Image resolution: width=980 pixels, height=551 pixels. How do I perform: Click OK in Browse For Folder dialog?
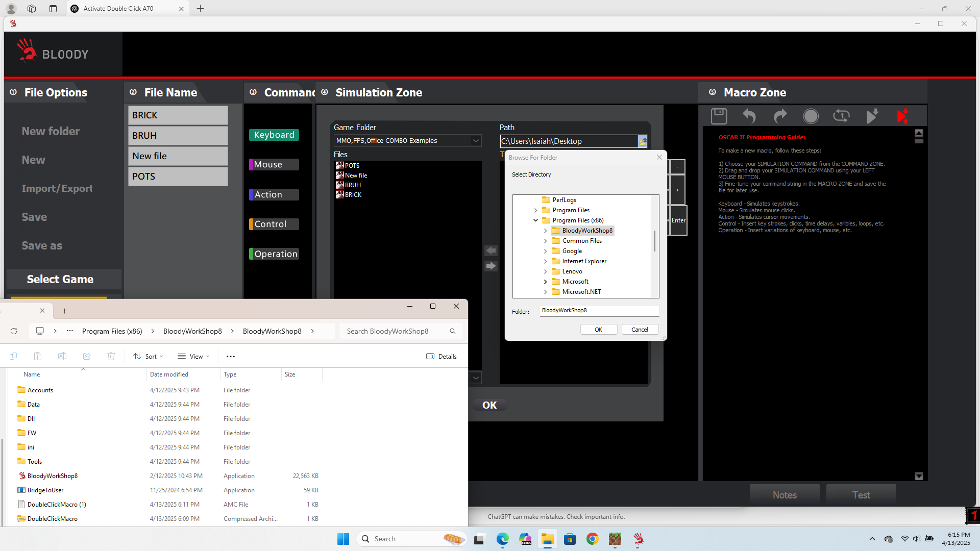(598, 330)
